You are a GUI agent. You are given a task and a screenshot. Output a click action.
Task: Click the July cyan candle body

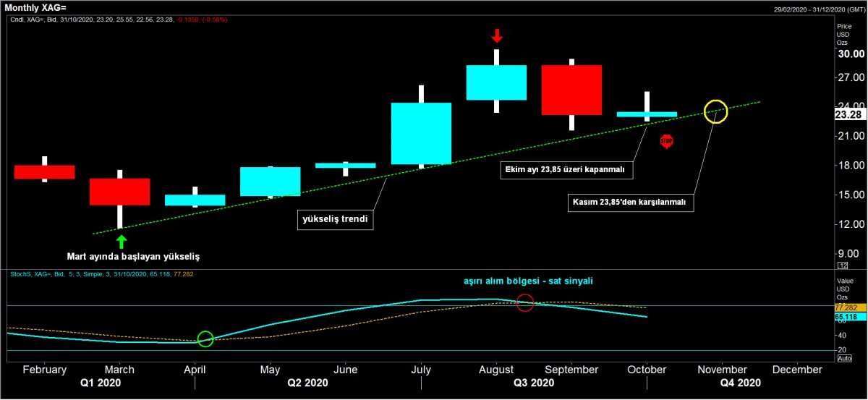click(421, 134)
